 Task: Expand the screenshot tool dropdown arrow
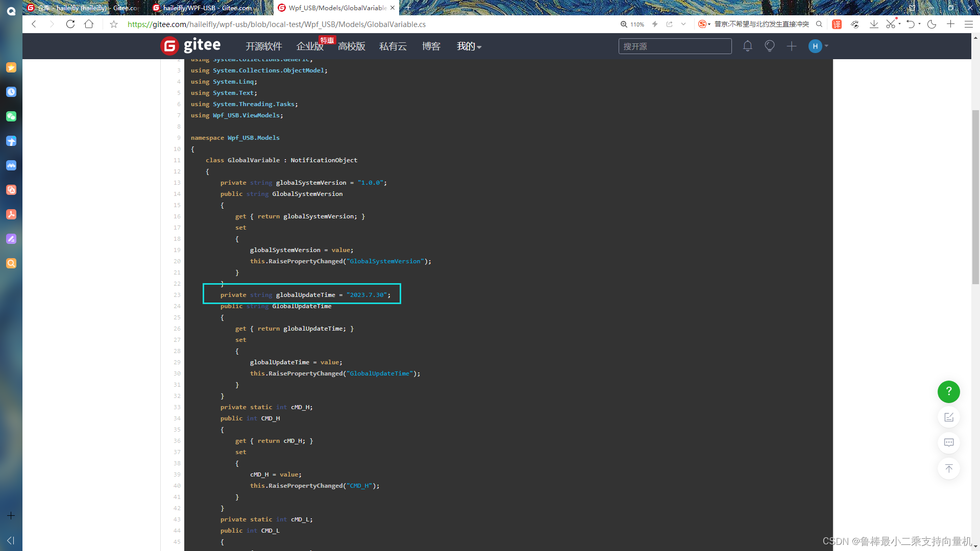[899, 23]
